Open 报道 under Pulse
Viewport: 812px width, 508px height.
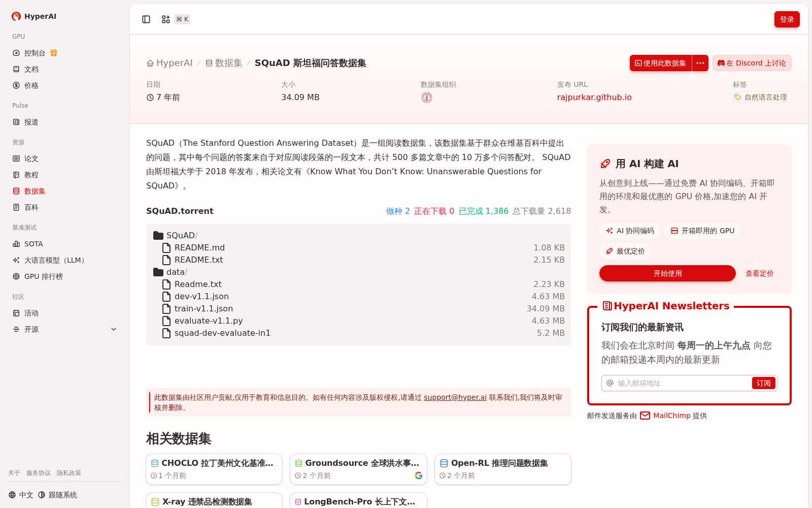[31, 122]
